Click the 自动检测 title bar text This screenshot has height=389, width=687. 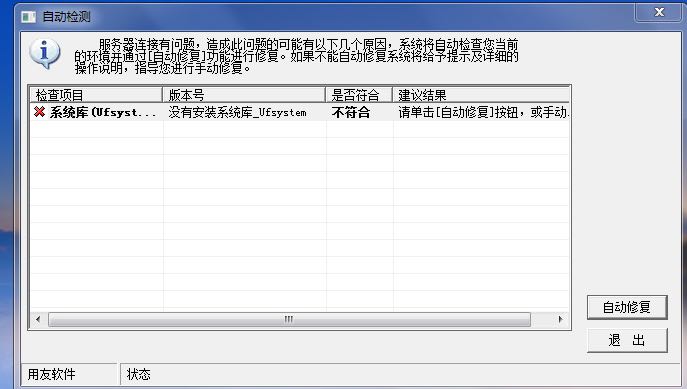pos(66,17)
